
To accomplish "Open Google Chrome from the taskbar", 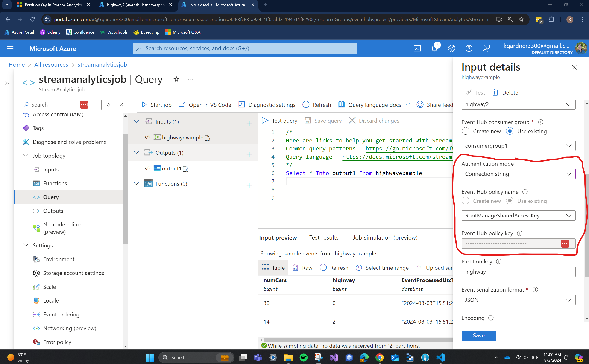I will [380, 358].
